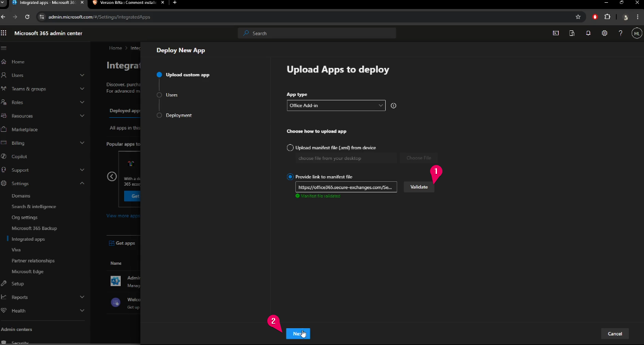Screen dimensions: 644x345
Task: Click the Get apps link
Action: pos(122,243)
